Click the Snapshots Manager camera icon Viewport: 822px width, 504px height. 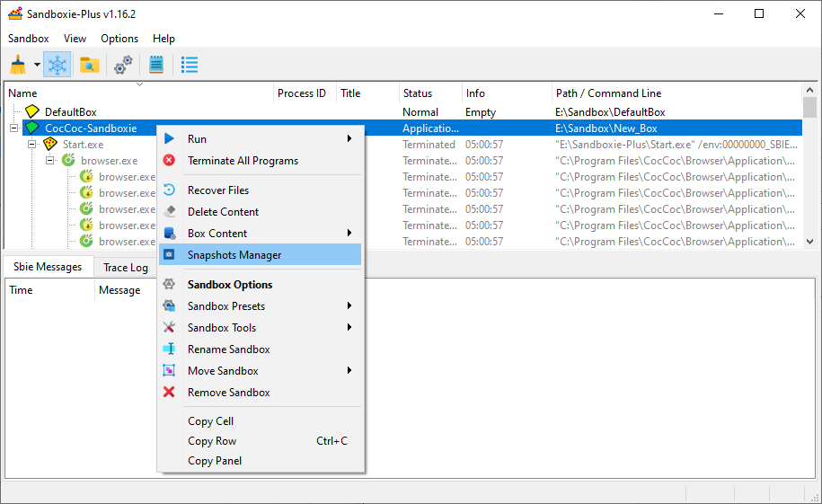coord(169,254)
